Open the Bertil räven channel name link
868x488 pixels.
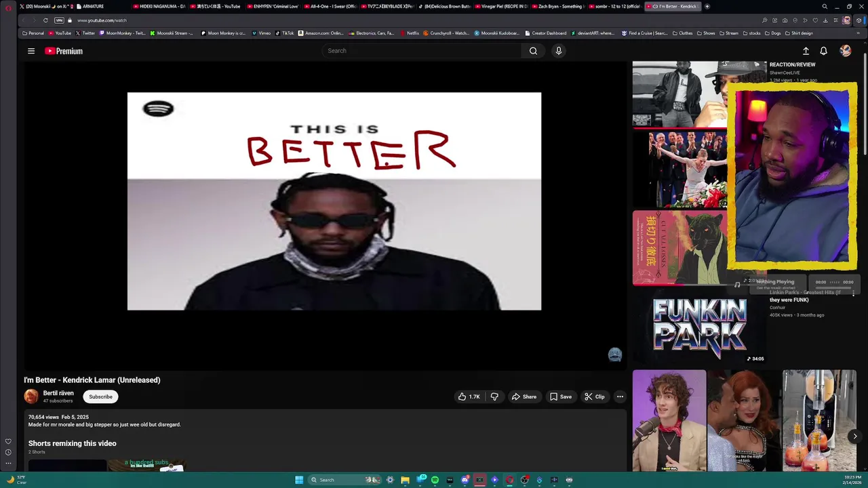tap(58, 393)
